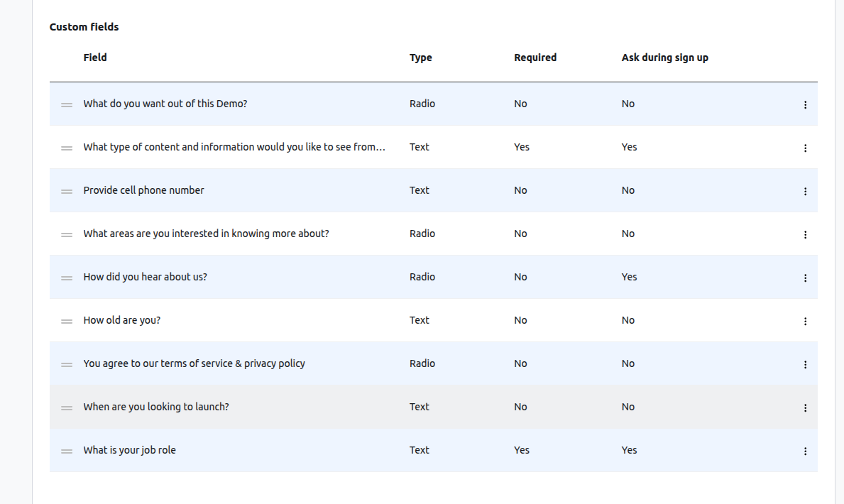Click Required 'Yes' in 'What is your job role' row
The image size is (844, 504).
point(522,450)
